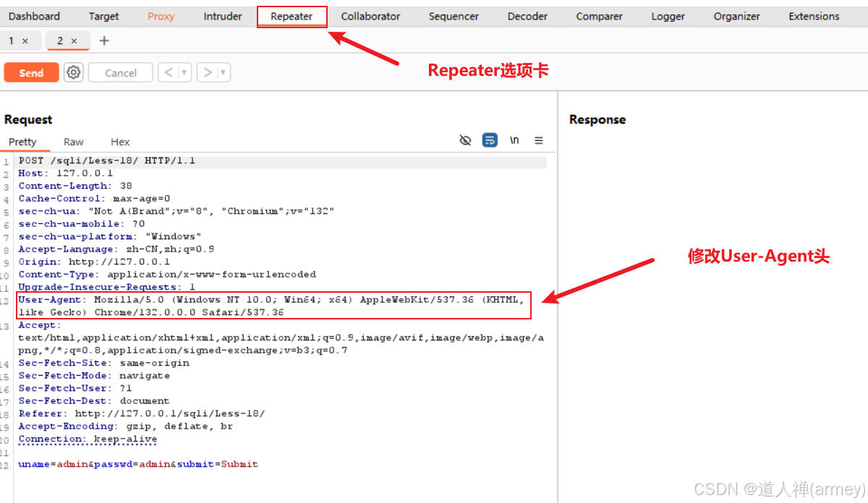Image resolution: width=868 pixels, height=503 pixels.
Task: Click the uname=admin POST body line
Action: (x=138, y=464)
